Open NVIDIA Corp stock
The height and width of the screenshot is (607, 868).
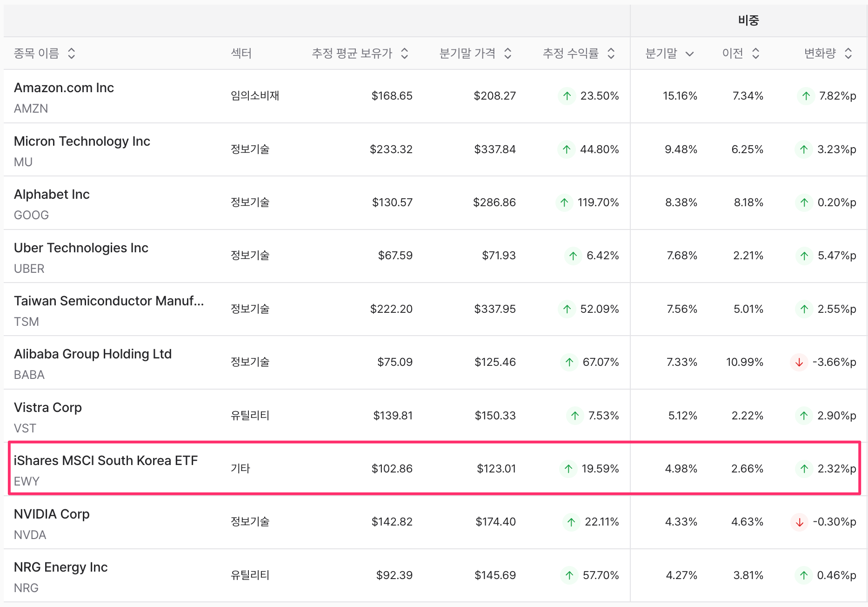click(x=52, y=514)
